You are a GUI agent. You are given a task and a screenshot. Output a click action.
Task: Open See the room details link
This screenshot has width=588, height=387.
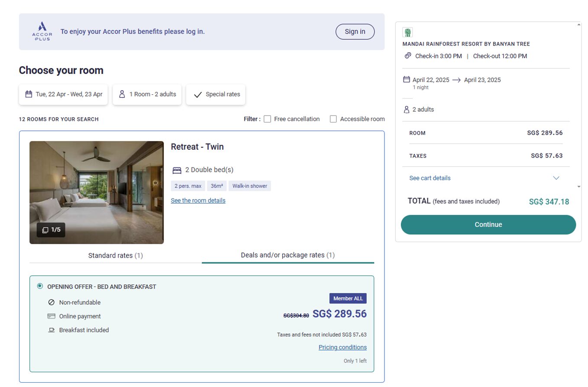pyautogui.click(x=198, y=200)
